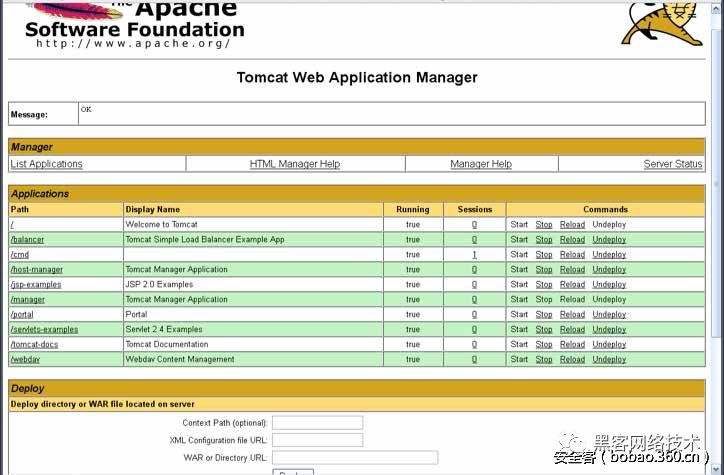724x475 pixels.
Task: Undeploy the /servlets-examples application
Action: click(x=609, y=330)
